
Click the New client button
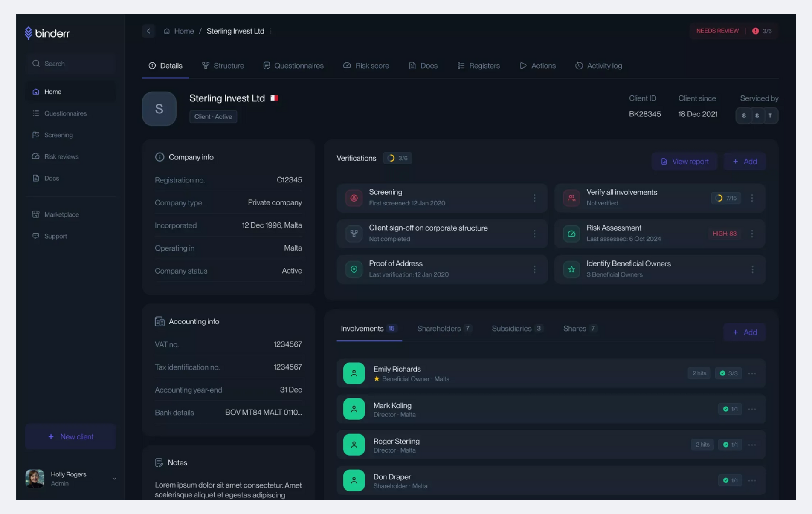tap(70, 436)
